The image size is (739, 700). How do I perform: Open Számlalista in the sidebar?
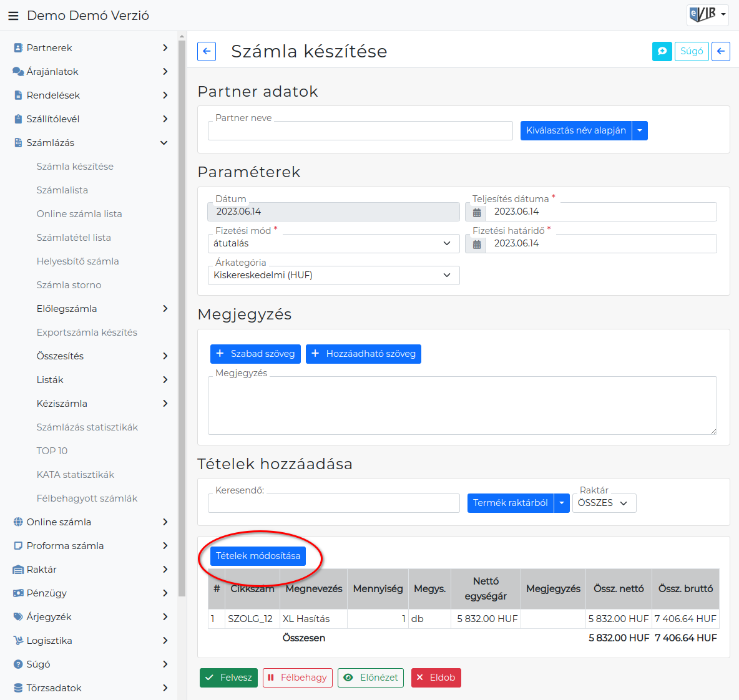pyautogui.click(x=62, y=190)
